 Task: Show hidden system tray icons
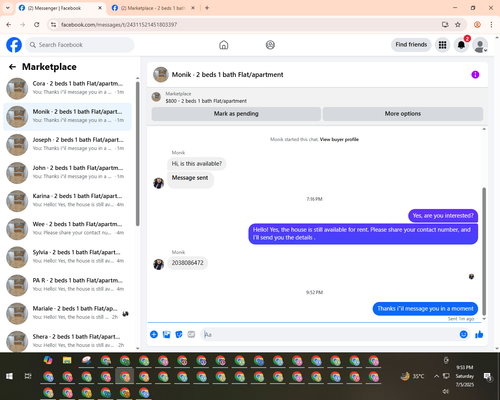click(436, 376)
